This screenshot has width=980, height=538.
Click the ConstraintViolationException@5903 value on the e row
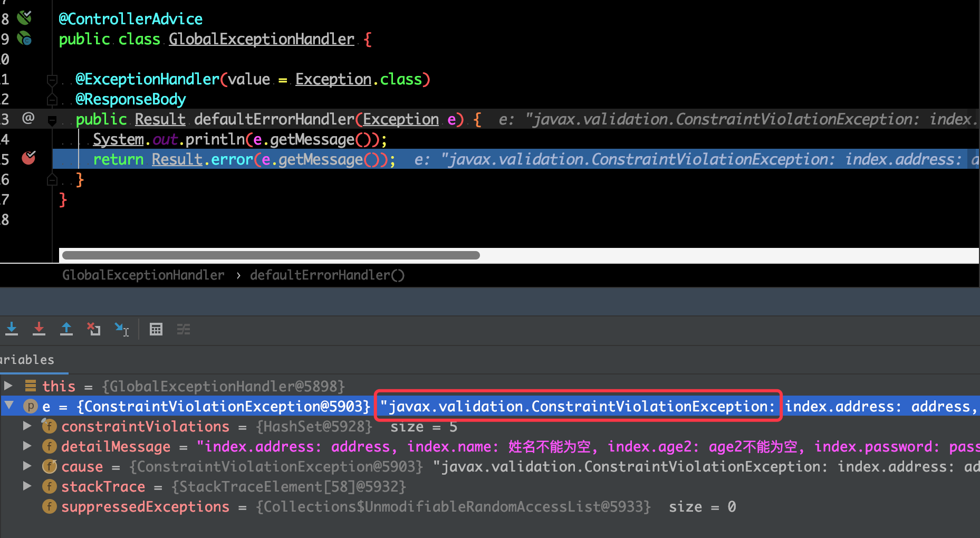click(x=224, y=406)
